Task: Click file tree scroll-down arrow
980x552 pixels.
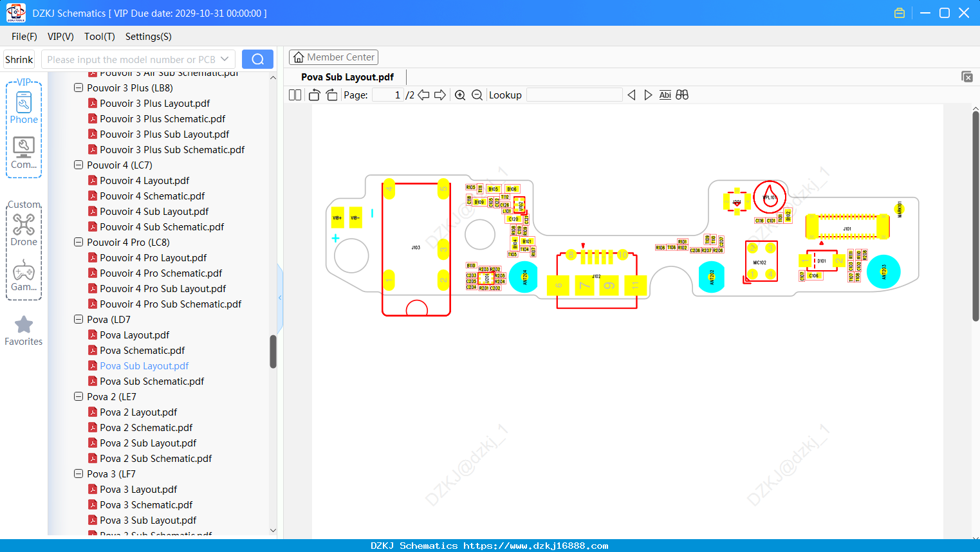Action: 273,531
